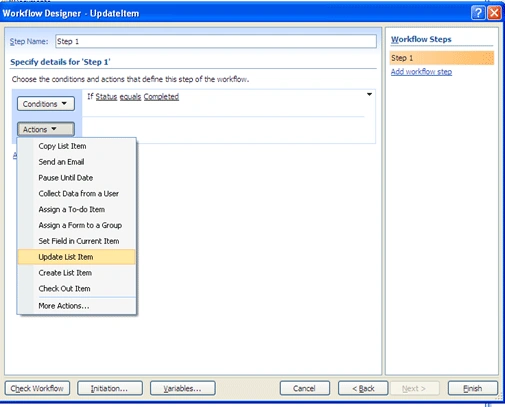The image size is (505, 407).
Task: Open the Conditions dropdown button
Action: coord(46,104)
